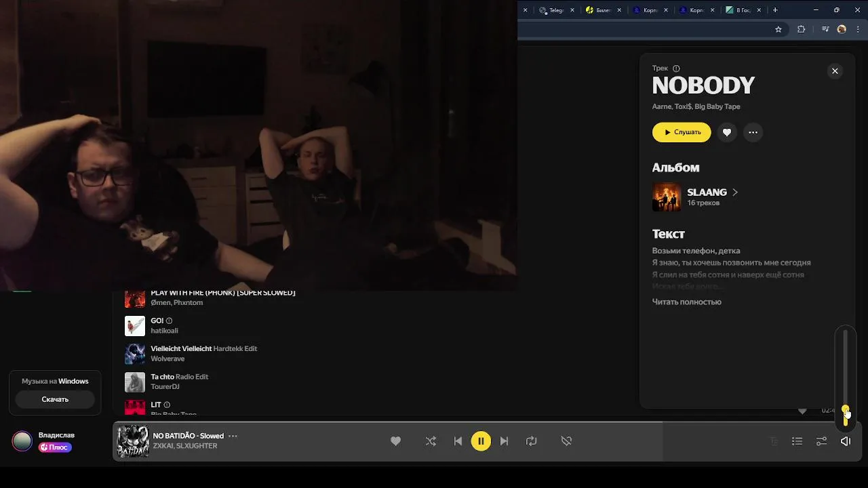Open the browser extensions puzzle icon
The width and height of the screenshot is (868, 488).
point(802,29)
